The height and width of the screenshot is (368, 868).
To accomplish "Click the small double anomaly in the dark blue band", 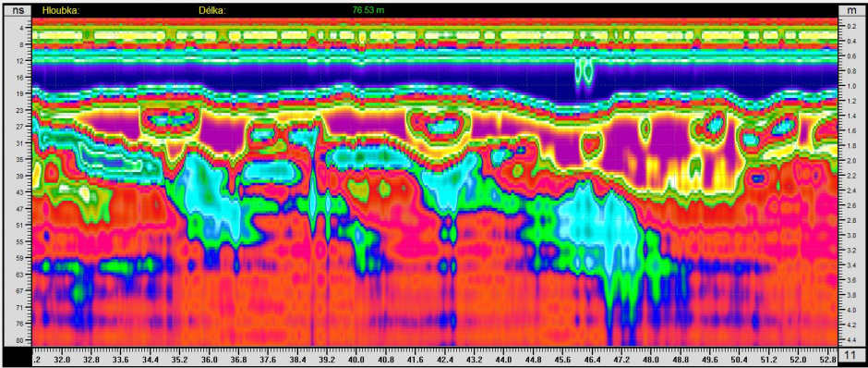I will 584,72.
